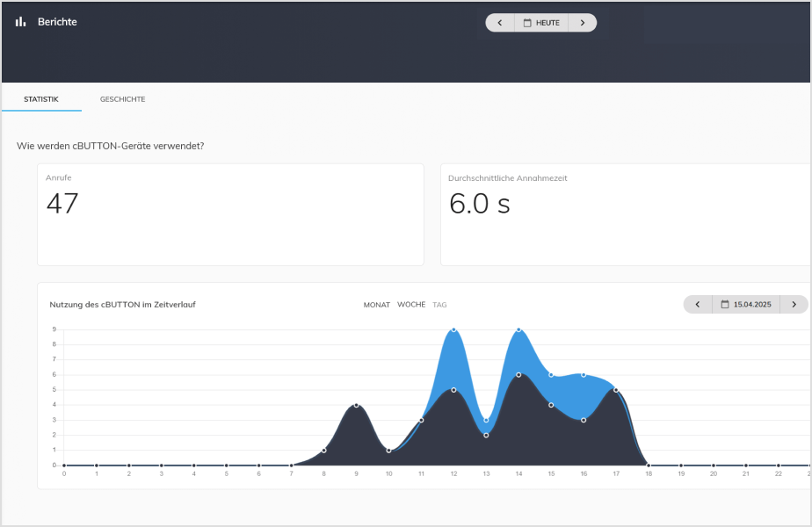The height and width of the screenshot is (527, 812).
Task: Click the data point at hour 9
Action: (356, 405)
